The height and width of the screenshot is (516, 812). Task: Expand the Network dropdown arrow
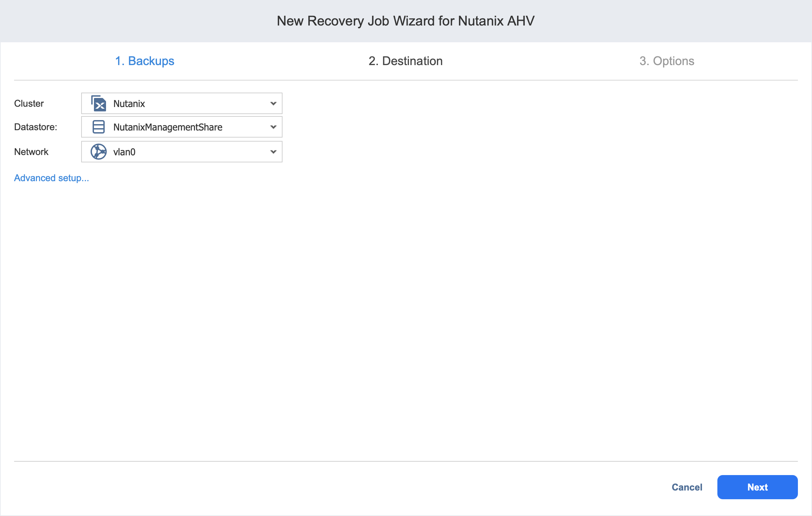273,152
